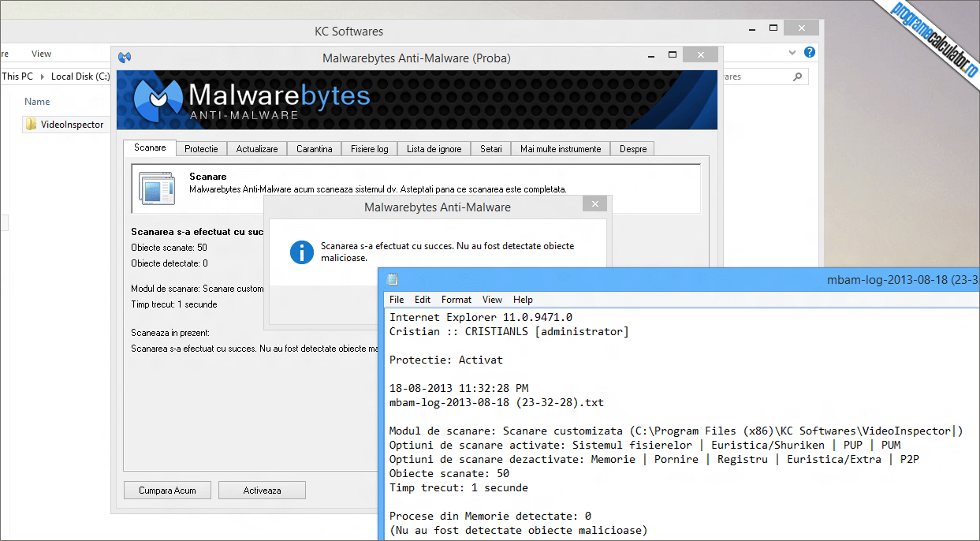
Task: Click the 'Cristian :: CRISTIANLS [administrator]' line
Action: click(509, 331)
